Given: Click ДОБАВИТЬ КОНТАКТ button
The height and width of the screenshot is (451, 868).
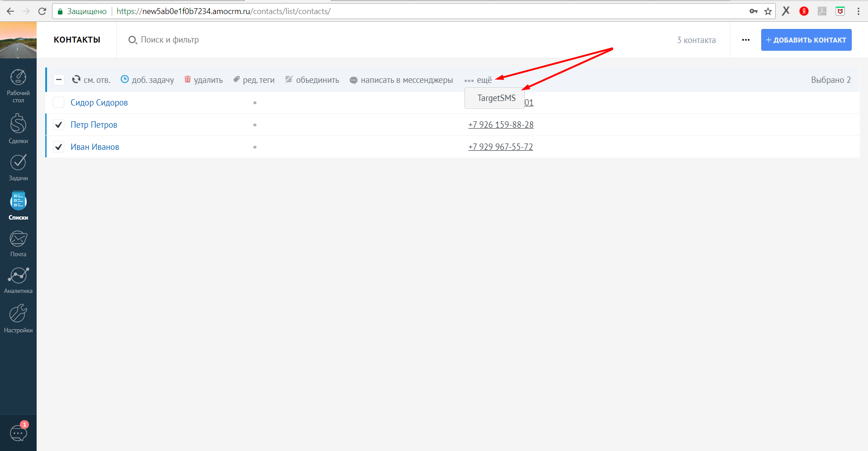Looking at the screenshot, I should (806, 40).
